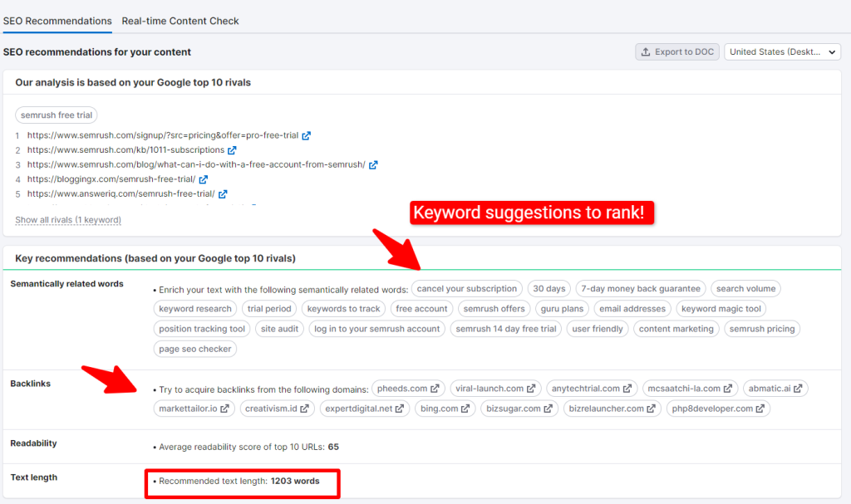Screen dimensions: 851x504
Task: Click external link icon beside abmatic.ai
Action: point(798,389)
